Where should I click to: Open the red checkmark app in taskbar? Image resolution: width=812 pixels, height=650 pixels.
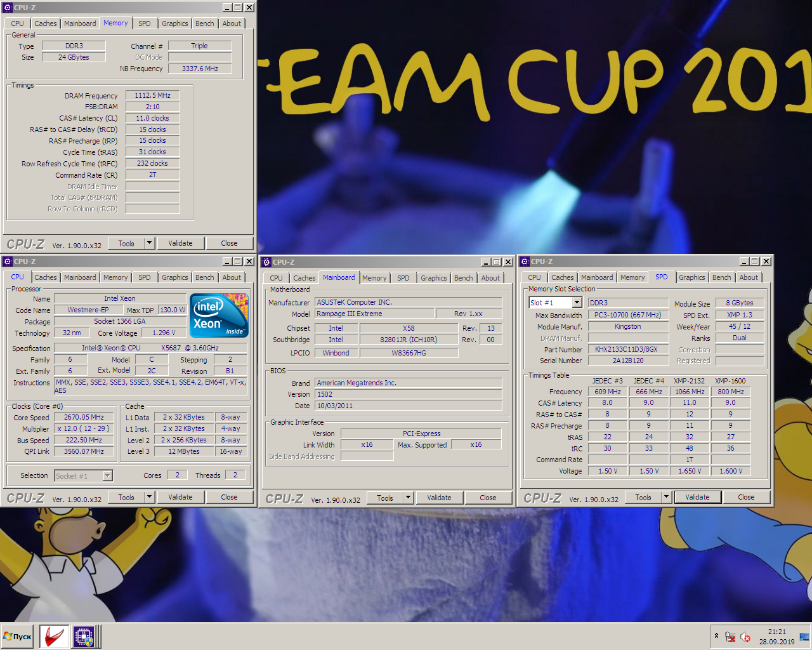point(54,636)
